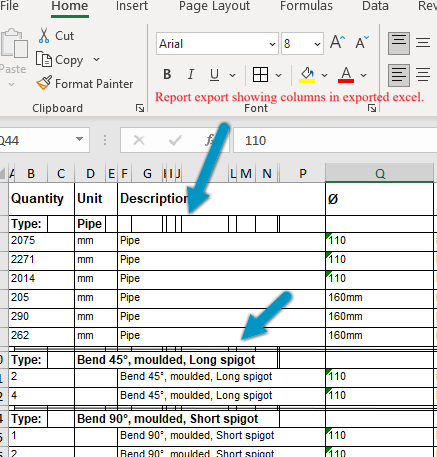Expand underline style options

click(232, 75)
